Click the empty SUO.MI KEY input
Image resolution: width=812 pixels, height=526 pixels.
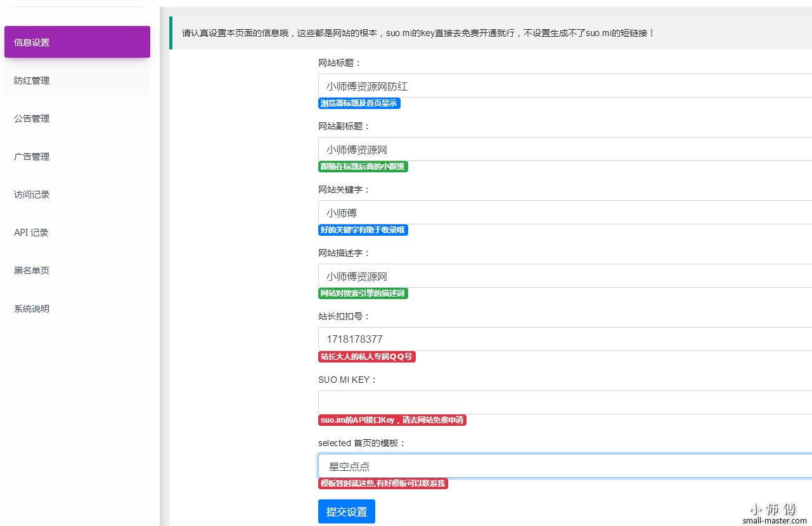coord(565,402)
